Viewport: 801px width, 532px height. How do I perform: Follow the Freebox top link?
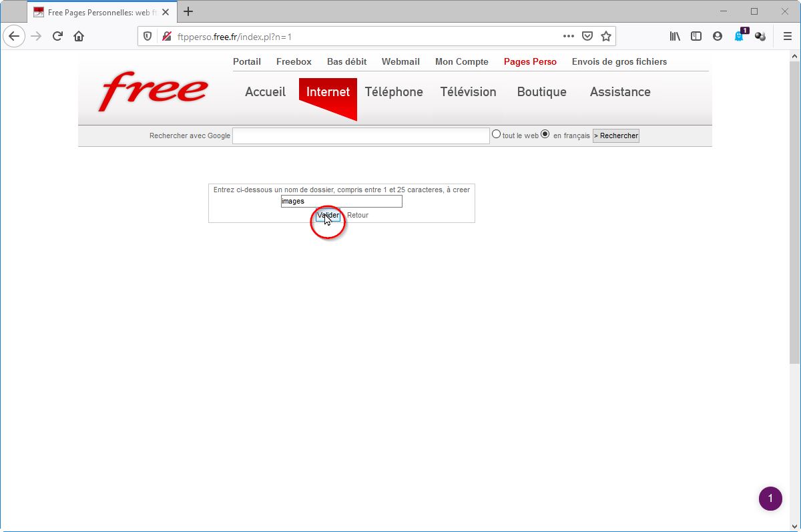pos(294,61)
